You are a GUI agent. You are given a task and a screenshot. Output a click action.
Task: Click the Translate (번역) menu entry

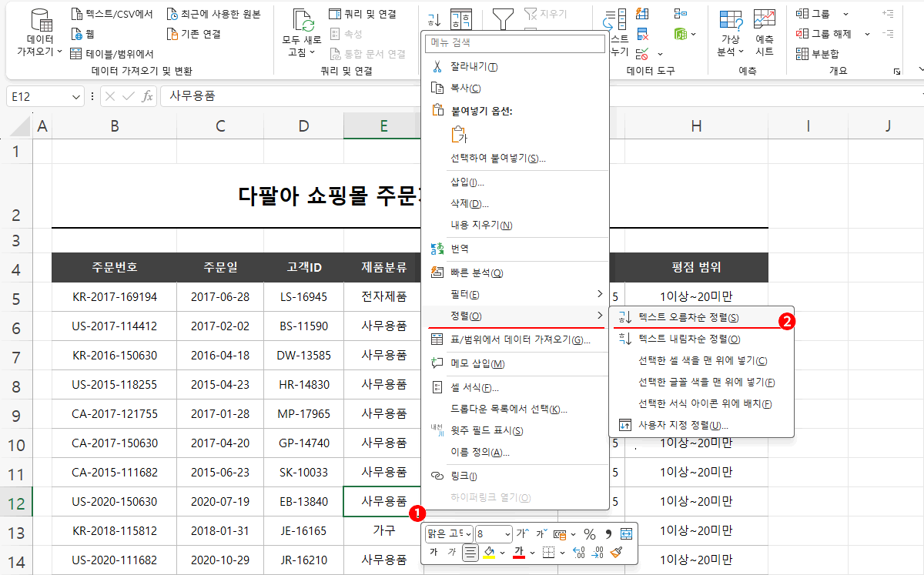(x=517, y=249)
